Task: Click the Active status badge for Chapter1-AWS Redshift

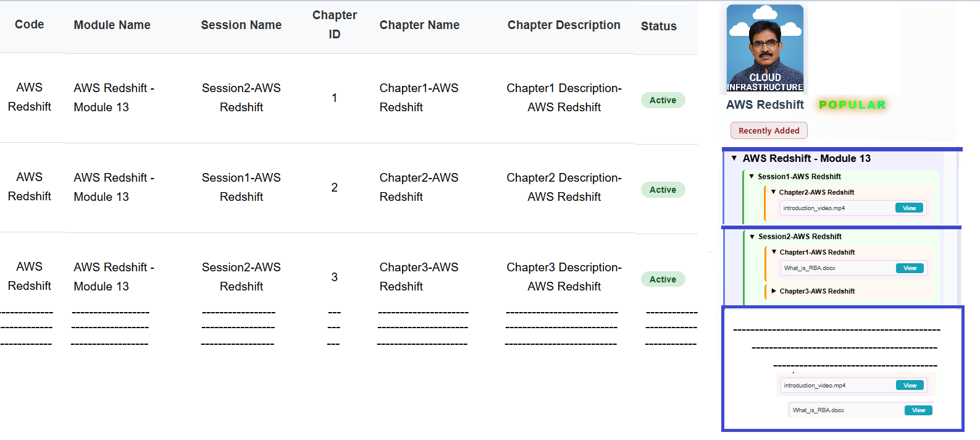Action: [x=663, y=100]
